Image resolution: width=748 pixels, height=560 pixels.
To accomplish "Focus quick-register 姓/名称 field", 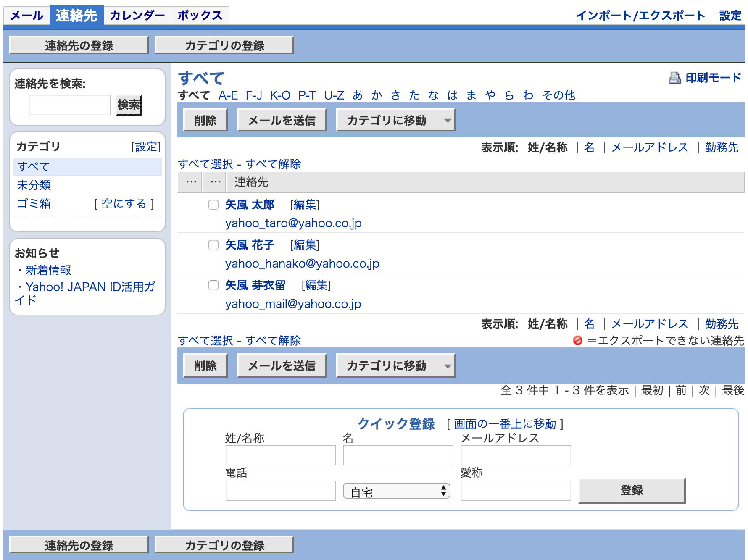I will click(281, 455).
